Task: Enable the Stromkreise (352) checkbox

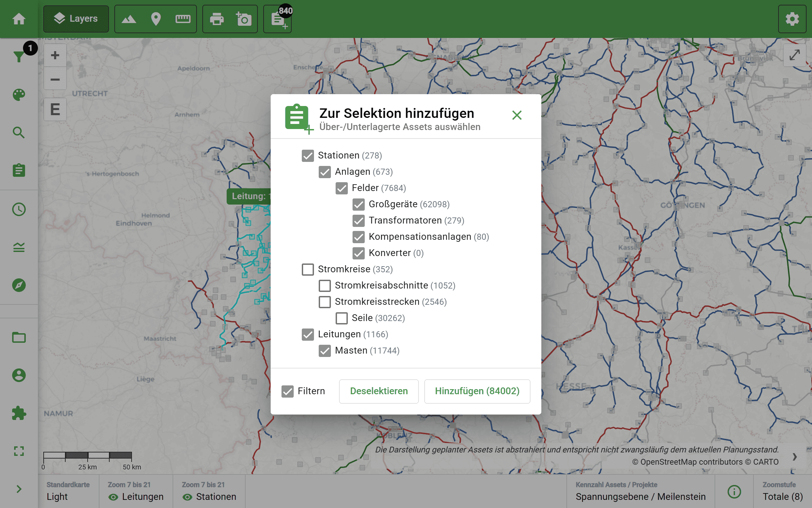Action: pyautogui.click(x=308, y=270)
